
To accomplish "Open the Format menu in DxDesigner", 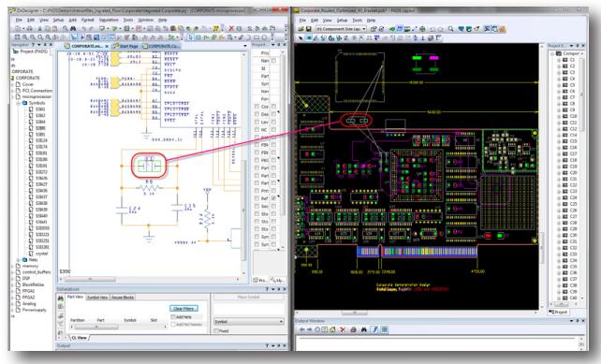I will click(x=88, y=20).
